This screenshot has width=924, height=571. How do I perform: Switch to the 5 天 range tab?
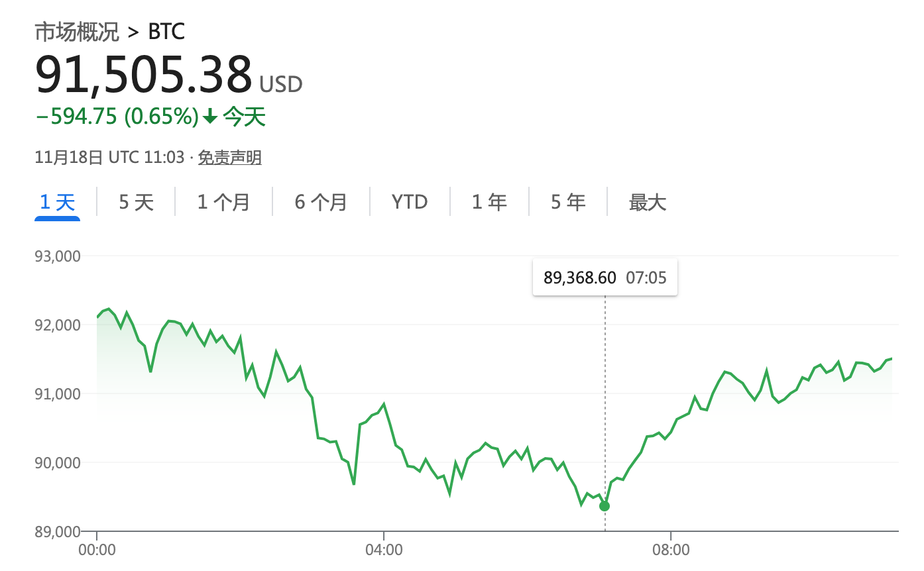137,202
